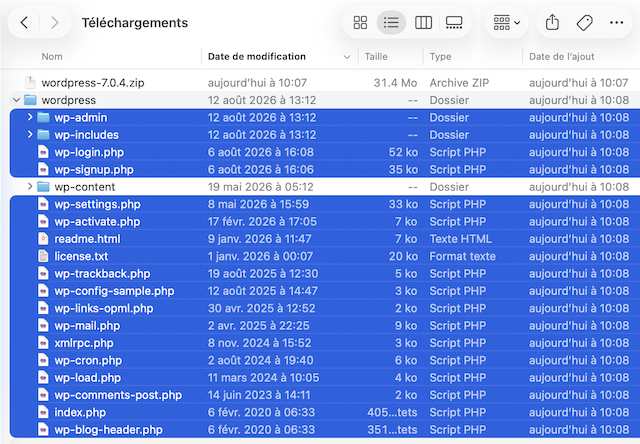Sort by Taille column header
640x444 pixels.
(376, 57)
